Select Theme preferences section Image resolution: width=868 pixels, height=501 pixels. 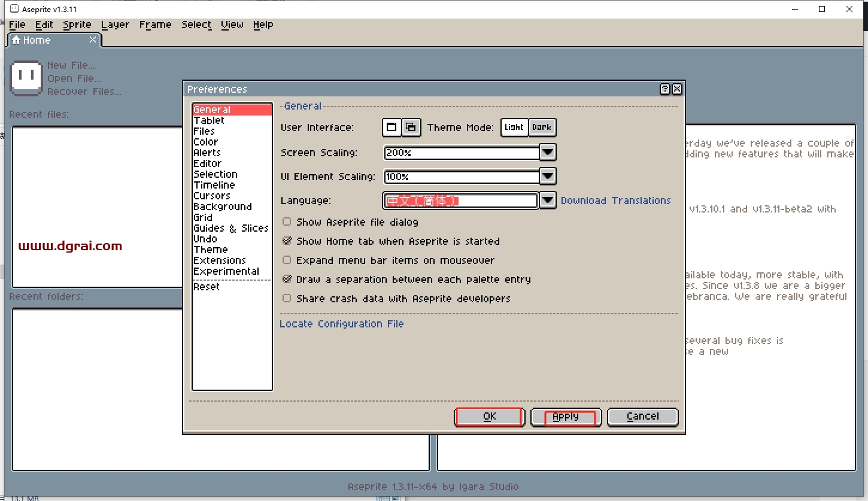(x=232, y=250)
